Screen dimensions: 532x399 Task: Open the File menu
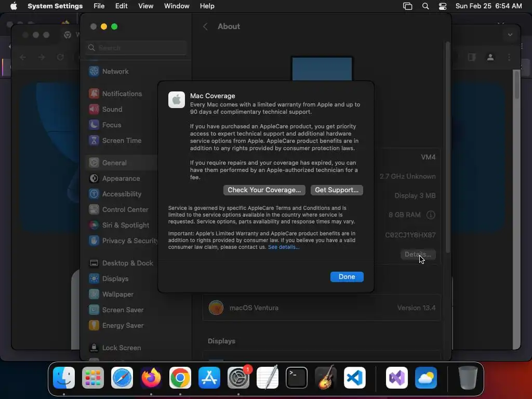click(99, 6)
